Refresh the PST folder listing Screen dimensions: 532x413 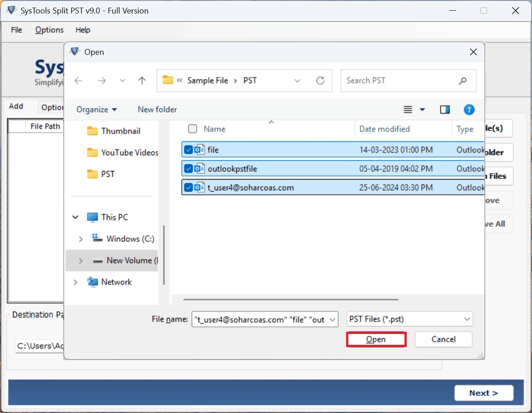click(x=320, y=81)
